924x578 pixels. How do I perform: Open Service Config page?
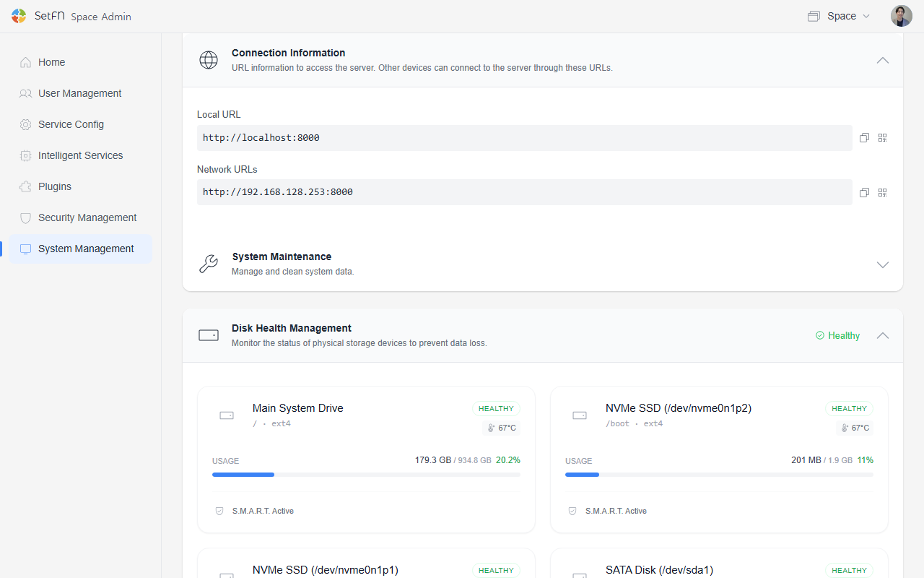[x=81, y=124]
